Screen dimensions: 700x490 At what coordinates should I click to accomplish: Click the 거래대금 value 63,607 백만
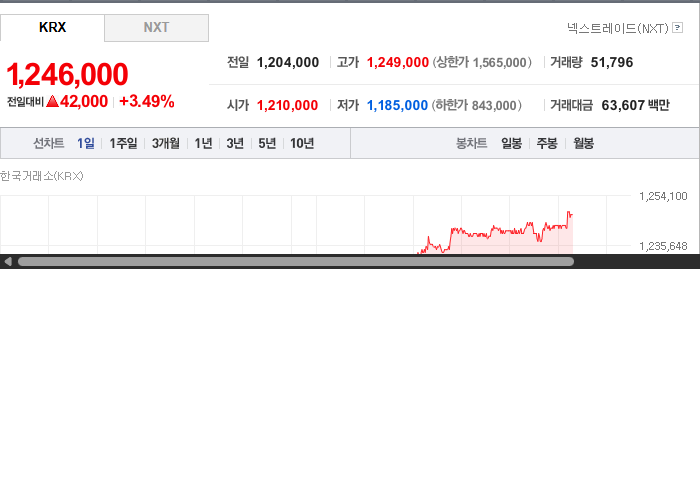point(635,105)
